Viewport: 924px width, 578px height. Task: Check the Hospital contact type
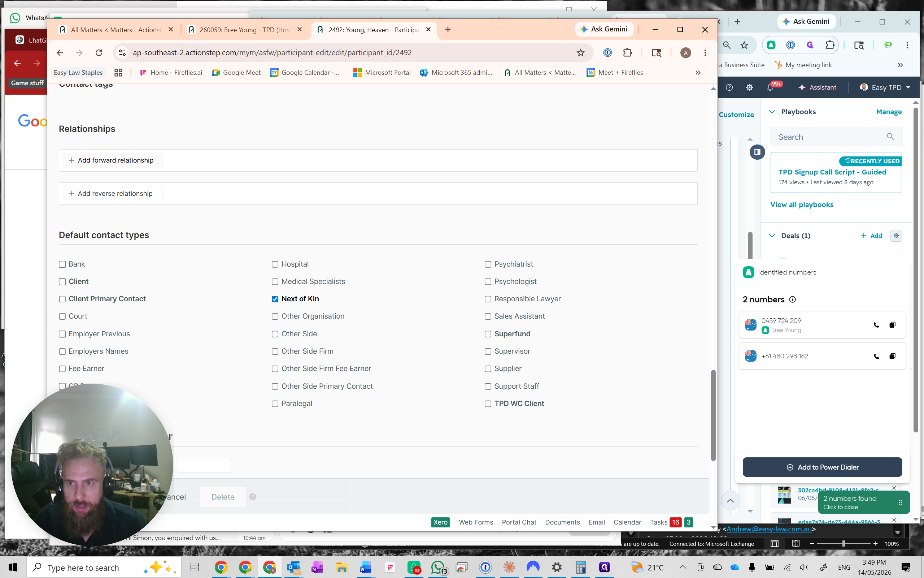275,264
